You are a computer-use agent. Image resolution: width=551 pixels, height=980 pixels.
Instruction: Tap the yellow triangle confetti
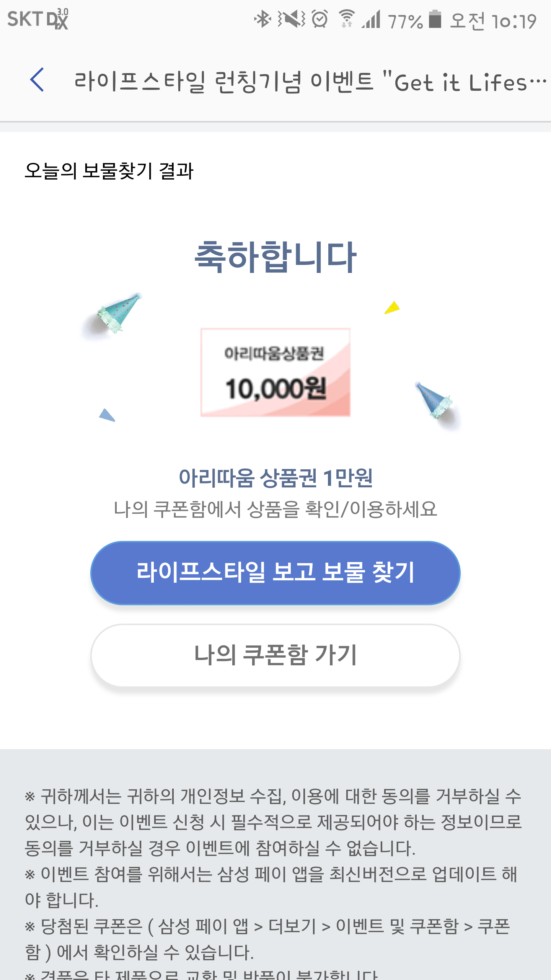click(392, 308)
